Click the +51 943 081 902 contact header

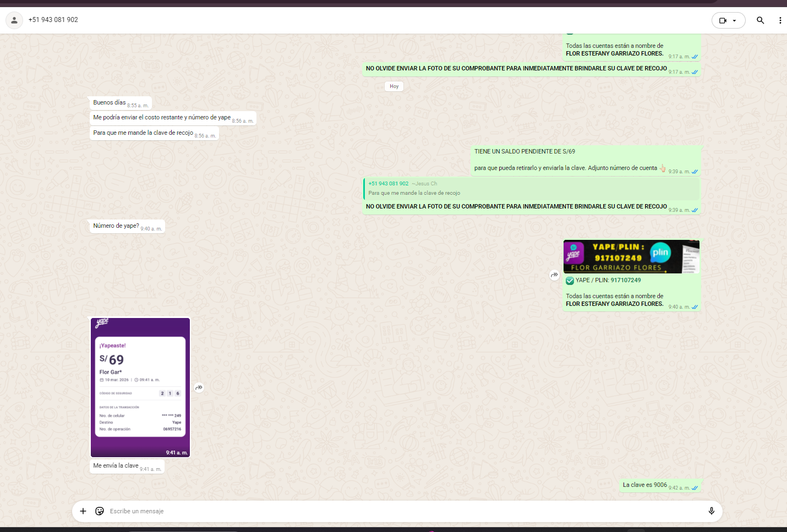pyautogui.click(x=53, y=20)
